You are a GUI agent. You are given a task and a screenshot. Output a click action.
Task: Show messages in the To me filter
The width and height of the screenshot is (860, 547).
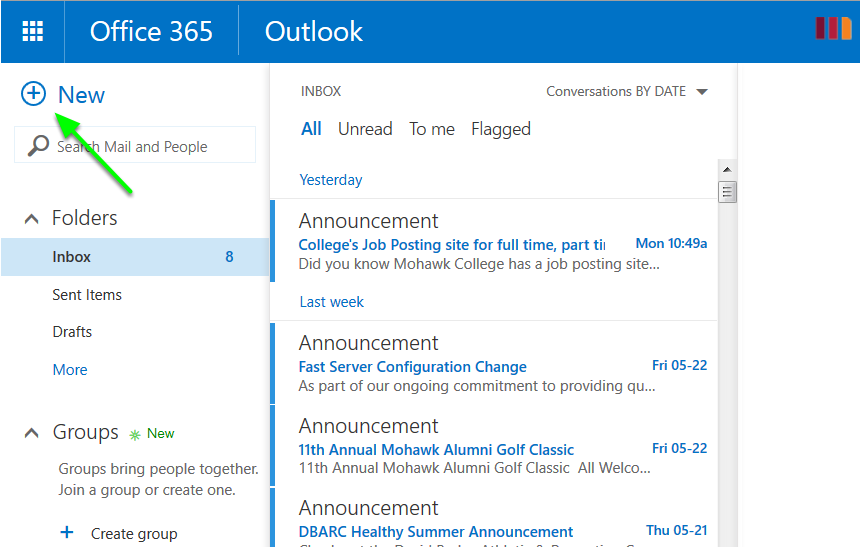pyautogui.click(x=432, y=129)
